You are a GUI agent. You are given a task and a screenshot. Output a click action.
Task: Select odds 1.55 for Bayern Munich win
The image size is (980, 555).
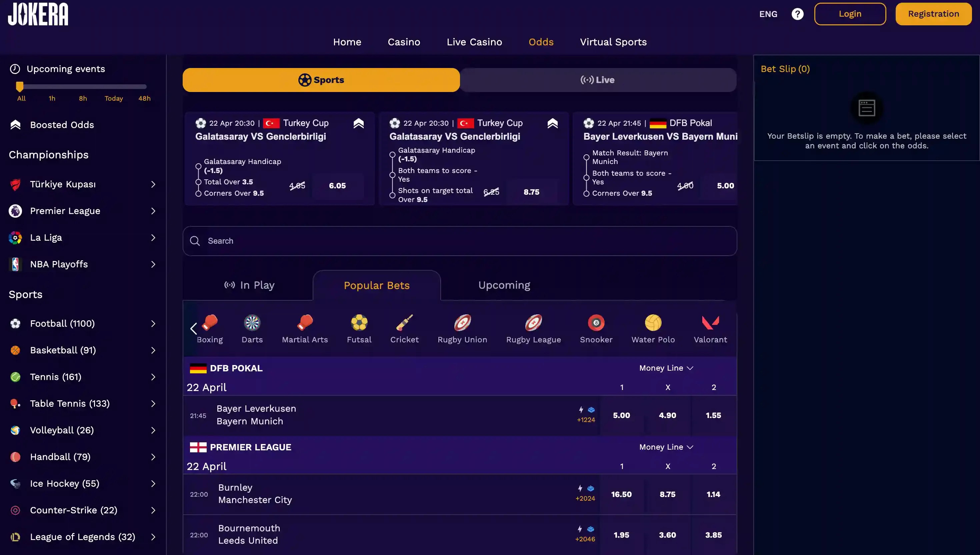coord(713,415)
